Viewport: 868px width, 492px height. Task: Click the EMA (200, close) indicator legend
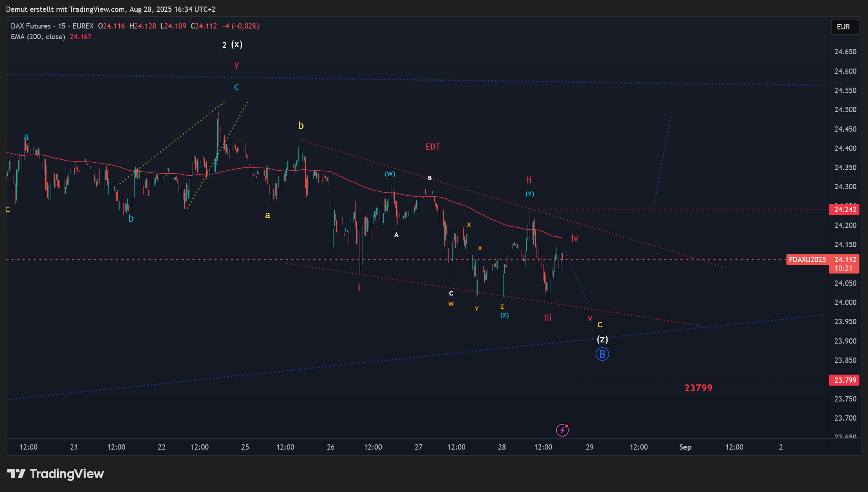tap(38, 37)
